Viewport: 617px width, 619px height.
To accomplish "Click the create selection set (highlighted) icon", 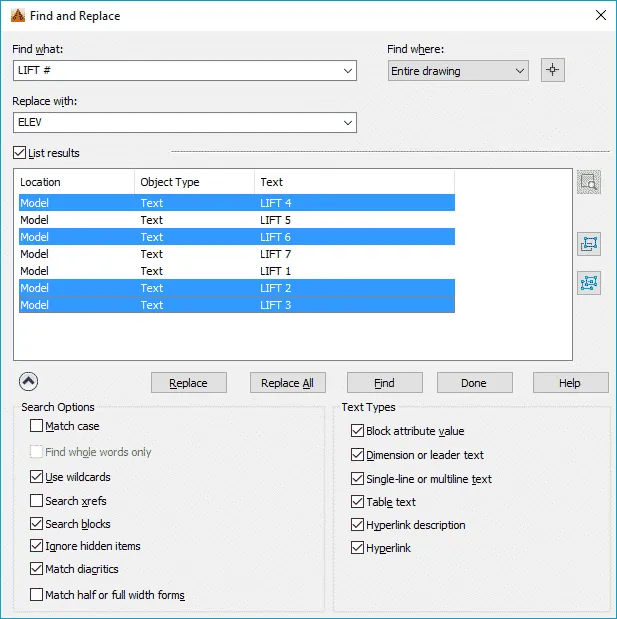I will pos(589,244).
